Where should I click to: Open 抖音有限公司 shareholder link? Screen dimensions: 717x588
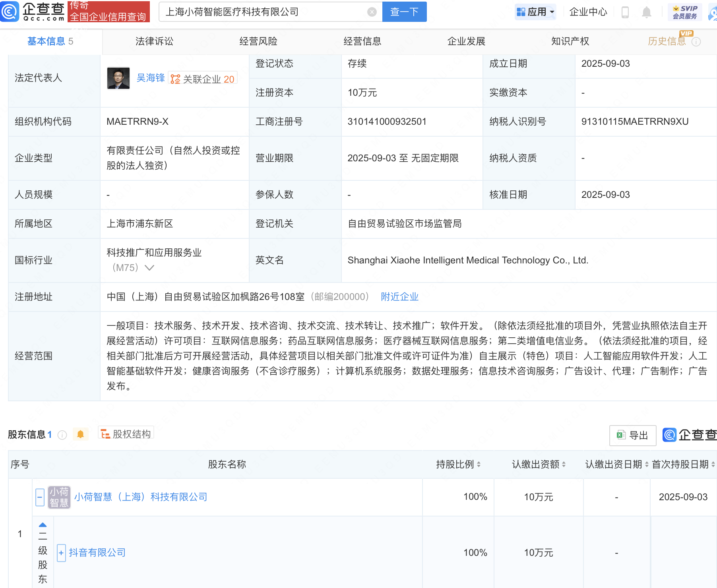(97, 553)
